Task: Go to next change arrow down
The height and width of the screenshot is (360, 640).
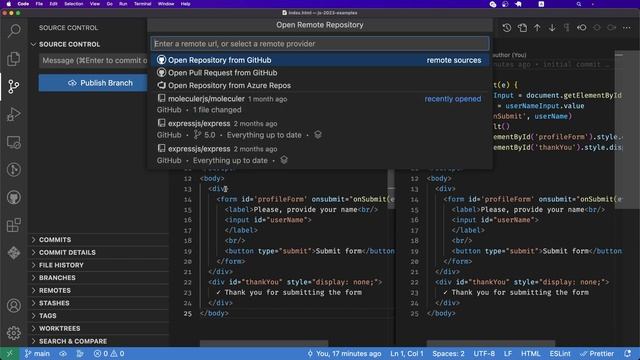Action: pos(552,28)
